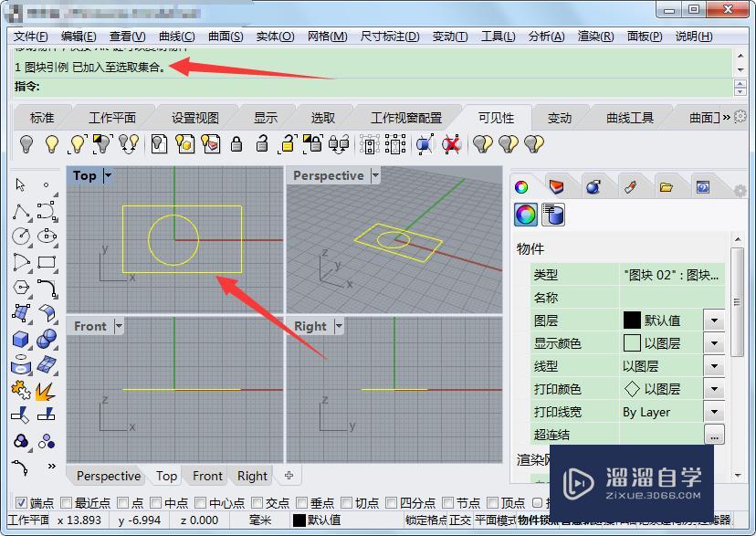Enable the 垂点 osnap checkbox
The width and height of the screenshot is (756, 536).
tap(302, 503)
